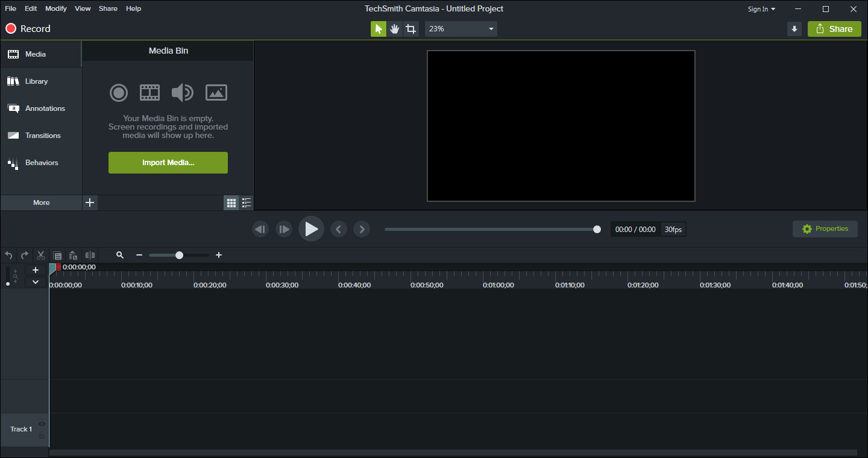Click the Split clip icon in timeline toolbar
868x458 pixels.
(90, 256)
